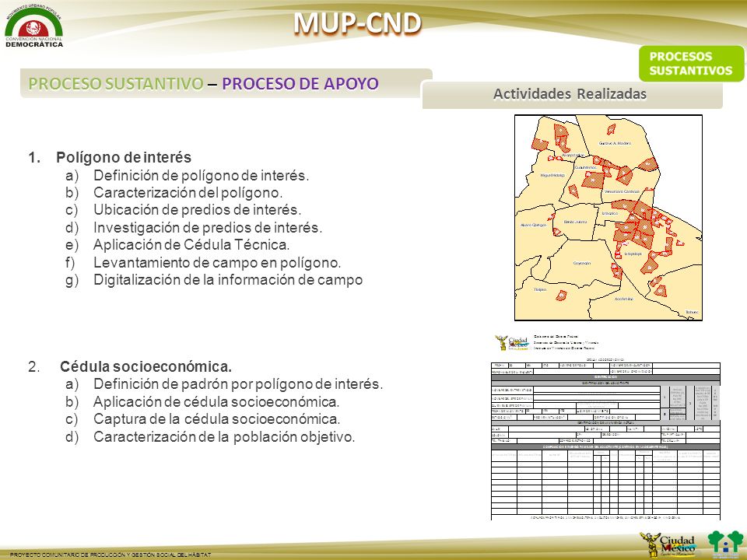Screen dimensions: 747x560
Task: Select 'Caracterización de la población objetivo.'
Action: [224, 436]
